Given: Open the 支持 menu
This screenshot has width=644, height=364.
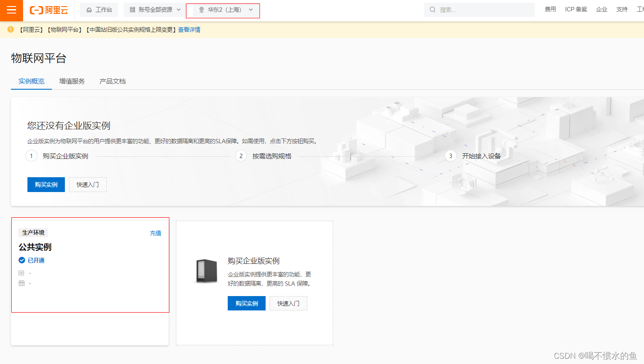Looking at the screenshot, I should point(622,10).
